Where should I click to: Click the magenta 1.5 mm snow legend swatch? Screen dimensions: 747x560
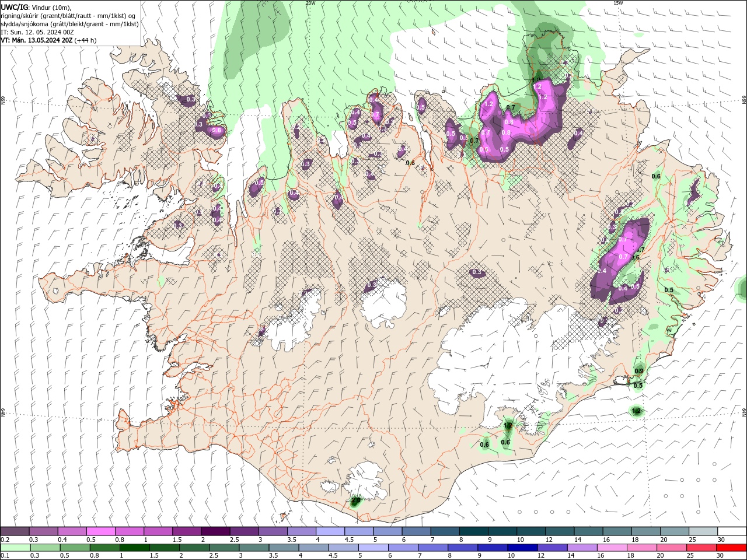[186, 531]
